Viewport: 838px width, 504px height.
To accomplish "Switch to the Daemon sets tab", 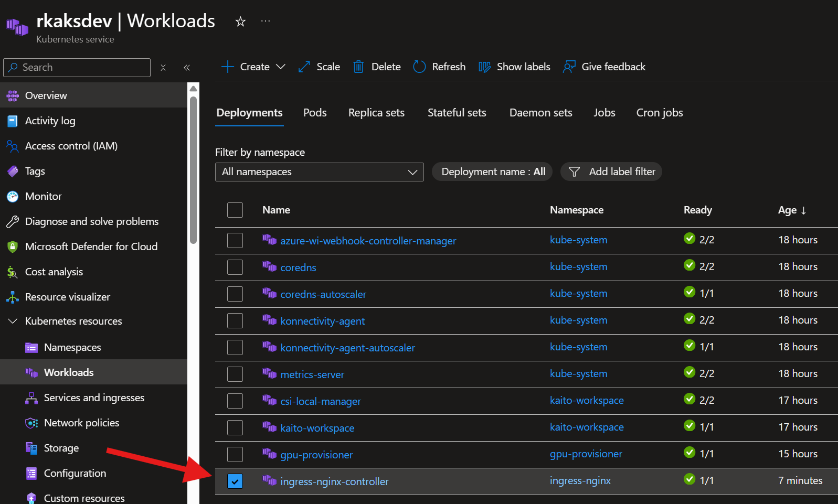I will tap(540, 113).
